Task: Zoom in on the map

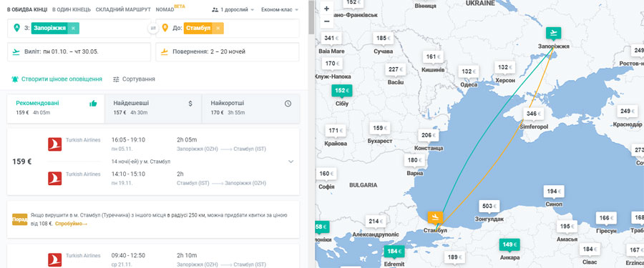Action: [326, 9]
